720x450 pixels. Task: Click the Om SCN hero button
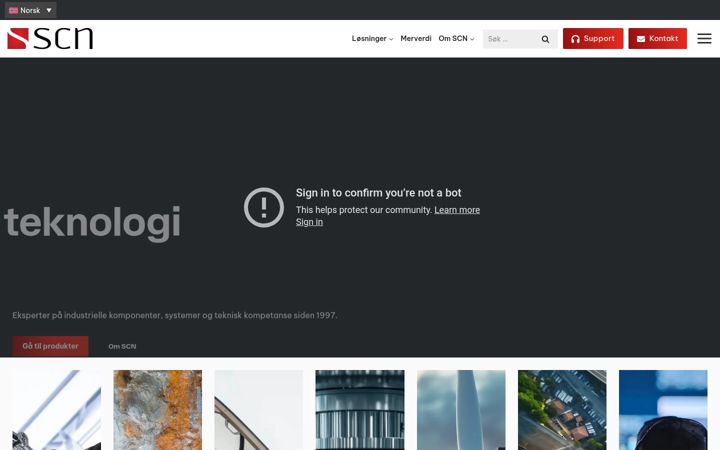[x=122, y=346]
